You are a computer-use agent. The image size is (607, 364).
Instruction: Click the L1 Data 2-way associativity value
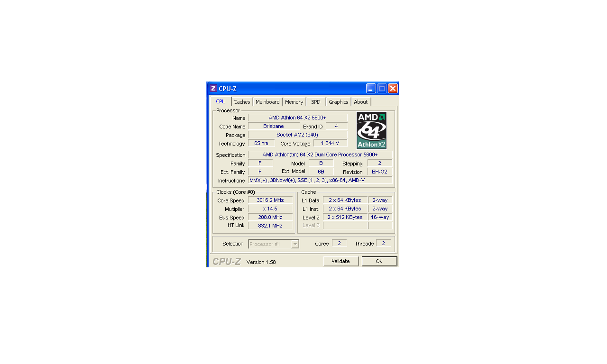coord(380,200)
